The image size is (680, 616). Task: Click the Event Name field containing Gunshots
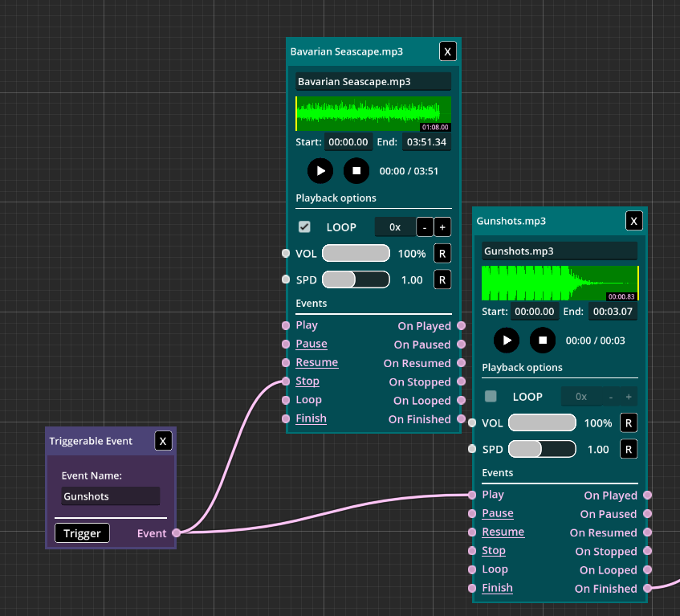coord(111,496)
